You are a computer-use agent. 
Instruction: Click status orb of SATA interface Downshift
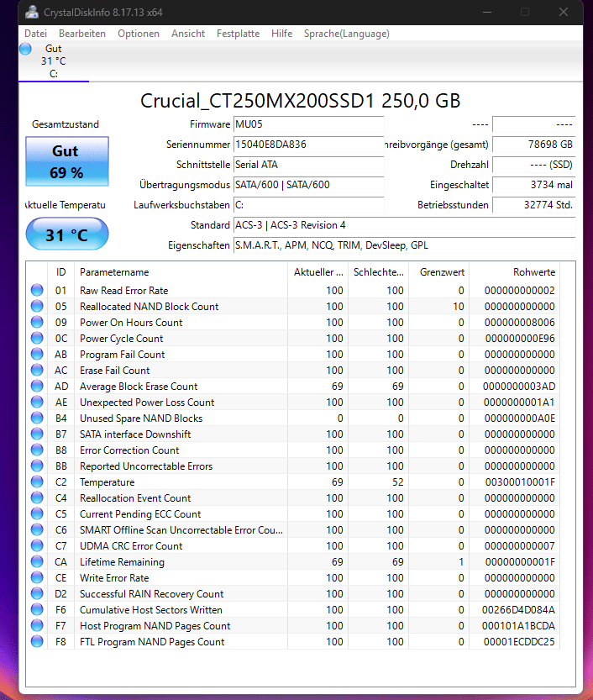(37, 434)
